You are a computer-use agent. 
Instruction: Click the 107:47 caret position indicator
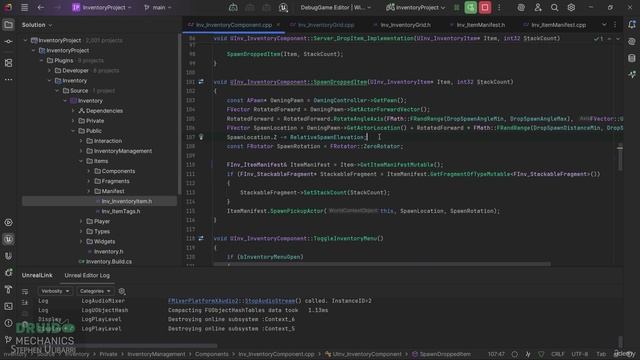[x=496, y=354]
